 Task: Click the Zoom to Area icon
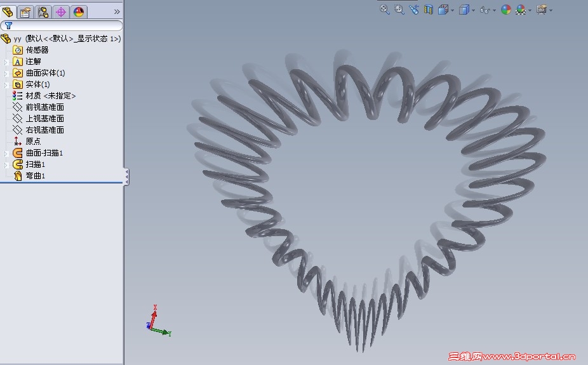click(399, 10)
